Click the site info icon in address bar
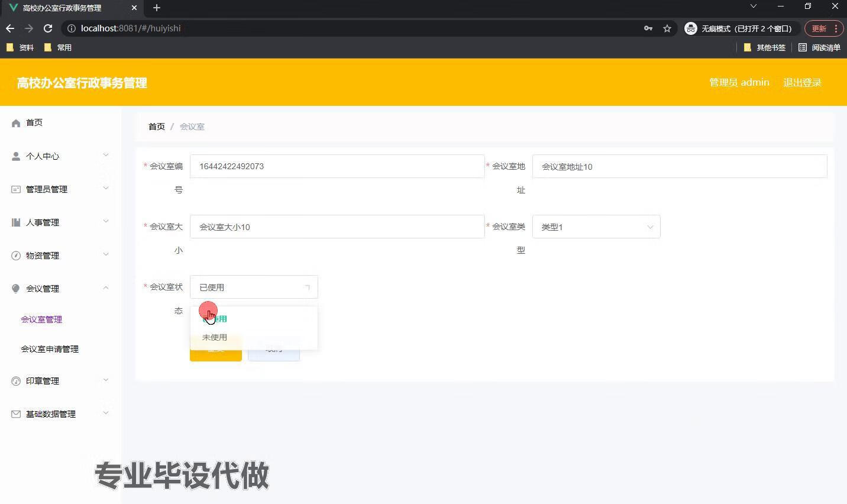This screenshot has height=504, width=847. (x=72, y=28)
